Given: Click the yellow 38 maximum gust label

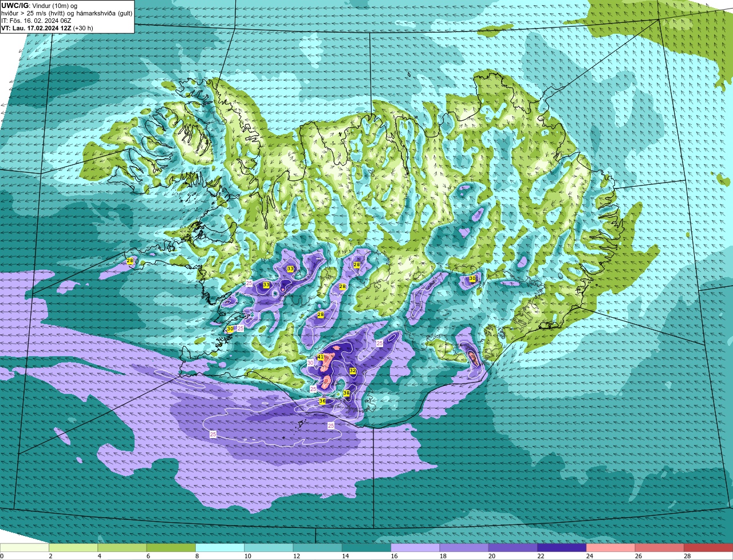Looking at the screenshot, I should (x=346, y=393).
